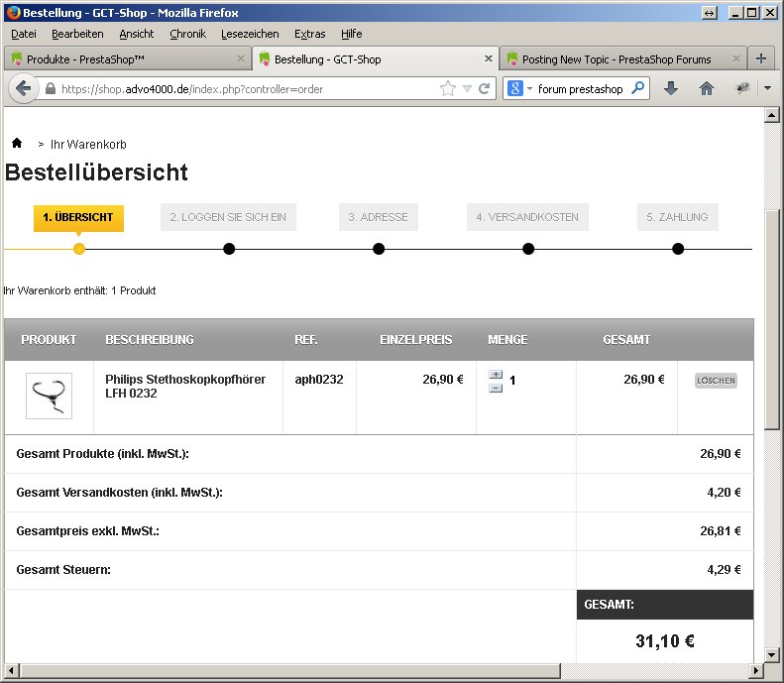The height and width of the screenshot is (683, 784).
Task: Close the Bestellung - GCT-Shop tab
Action: (489, 58)
